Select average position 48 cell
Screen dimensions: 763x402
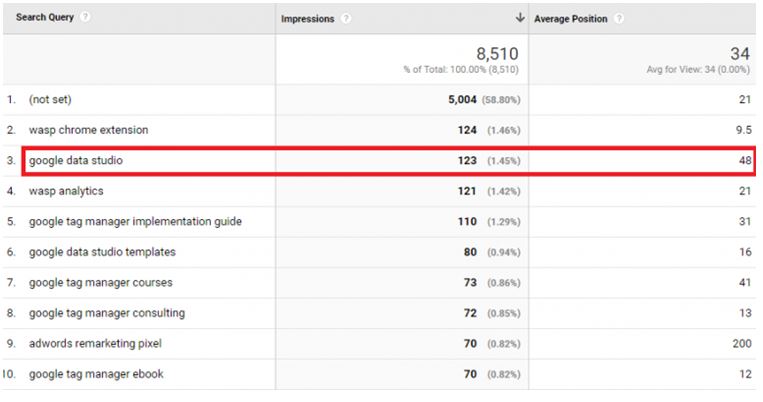[x=745, y=161]
